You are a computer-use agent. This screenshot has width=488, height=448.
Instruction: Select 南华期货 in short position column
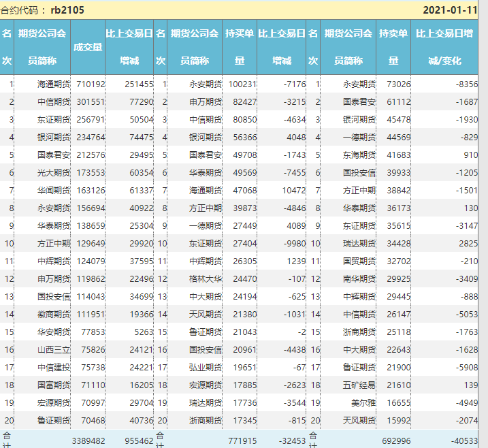tap(359, 279)
